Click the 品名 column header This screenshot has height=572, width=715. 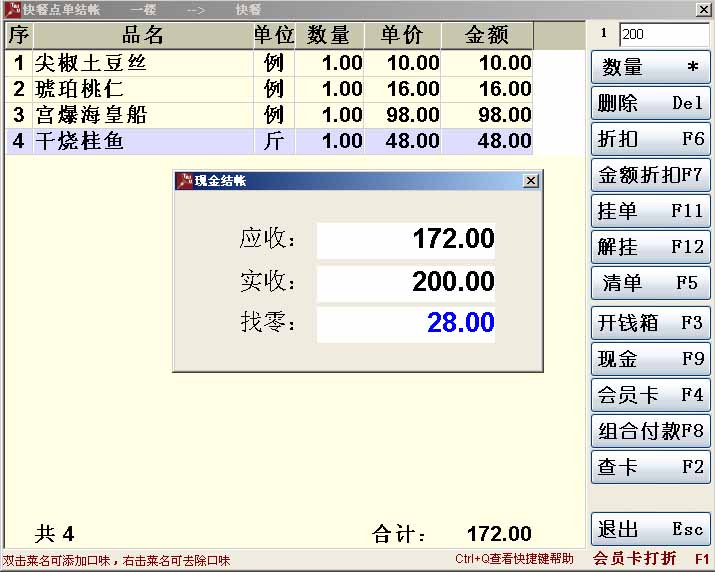click(x=142, y=36)
